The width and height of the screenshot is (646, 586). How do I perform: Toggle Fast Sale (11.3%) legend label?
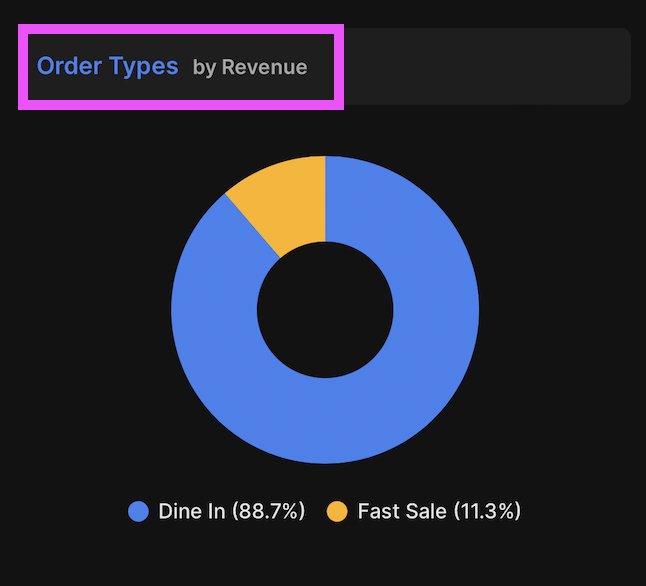pyautogui.click(x=439, y=512)
